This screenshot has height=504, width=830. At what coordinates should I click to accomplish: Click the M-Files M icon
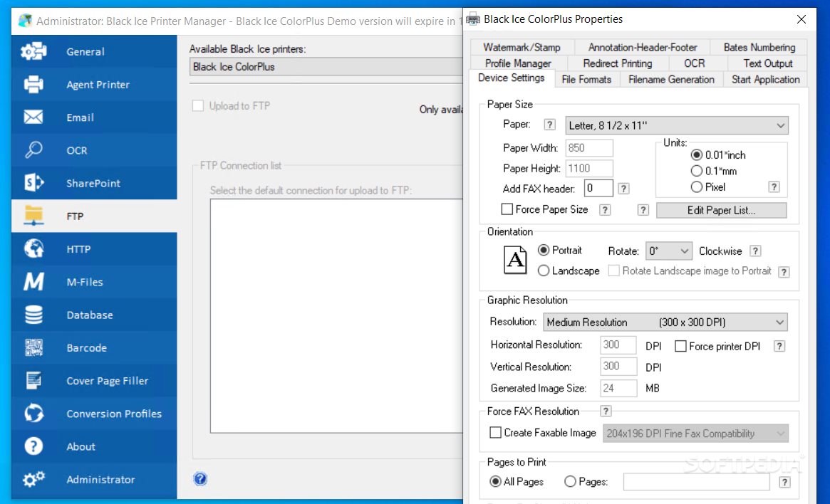click(33, 281)
